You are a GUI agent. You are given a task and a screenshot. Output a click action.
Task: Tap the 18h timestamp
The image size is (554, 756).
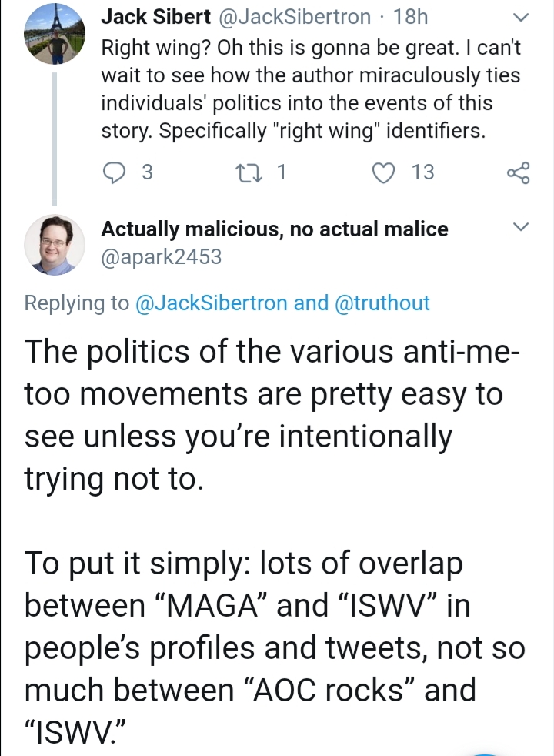[410, 17]
